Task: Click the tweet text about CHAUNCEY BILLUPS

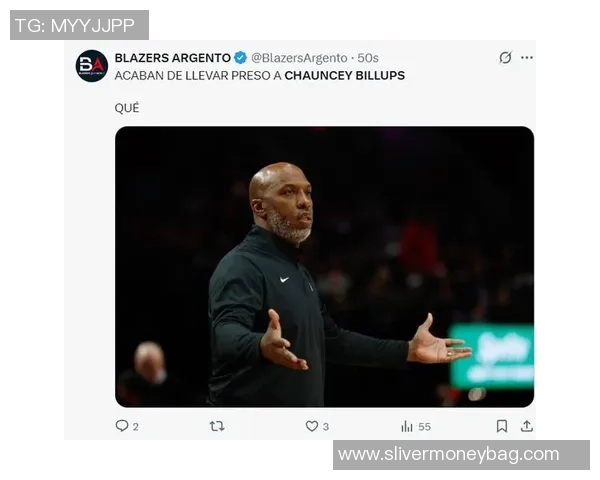Action: (x=259, y=75)
